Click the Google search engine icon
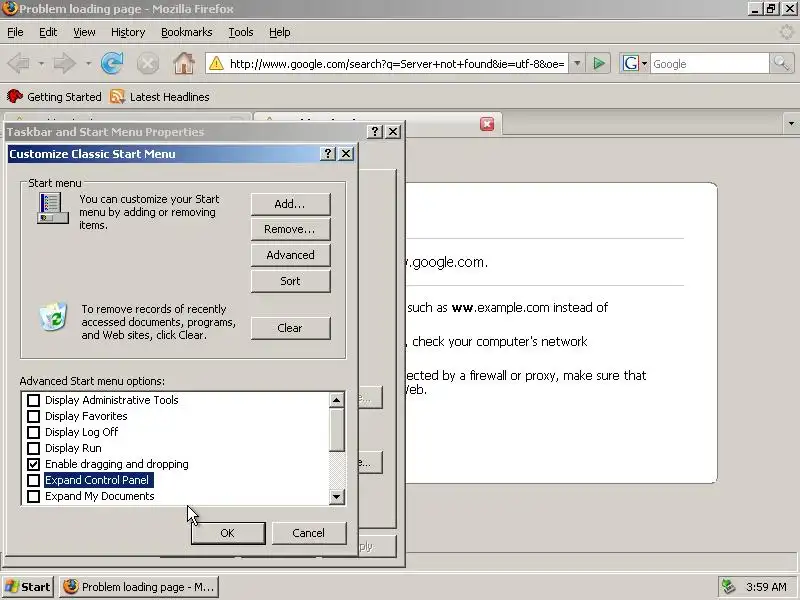Viewport: 800px width, 600px height. [631, 64]
